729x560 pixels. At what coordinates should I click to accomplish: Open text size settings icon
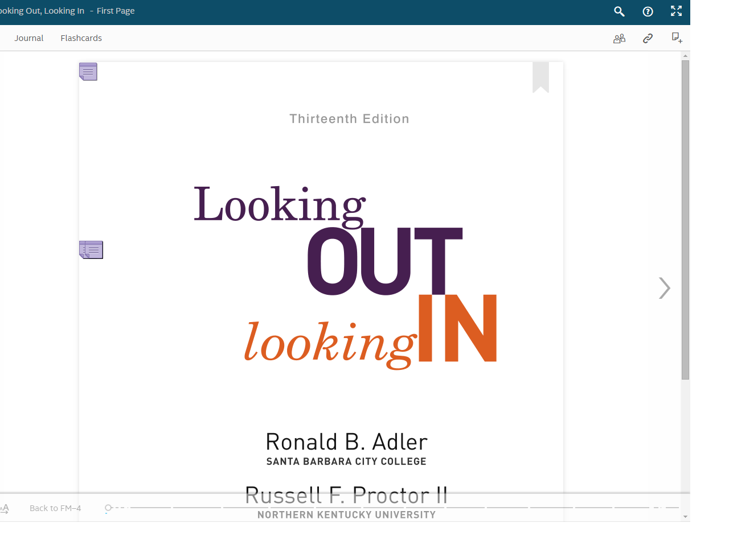[x=5, y=508]
